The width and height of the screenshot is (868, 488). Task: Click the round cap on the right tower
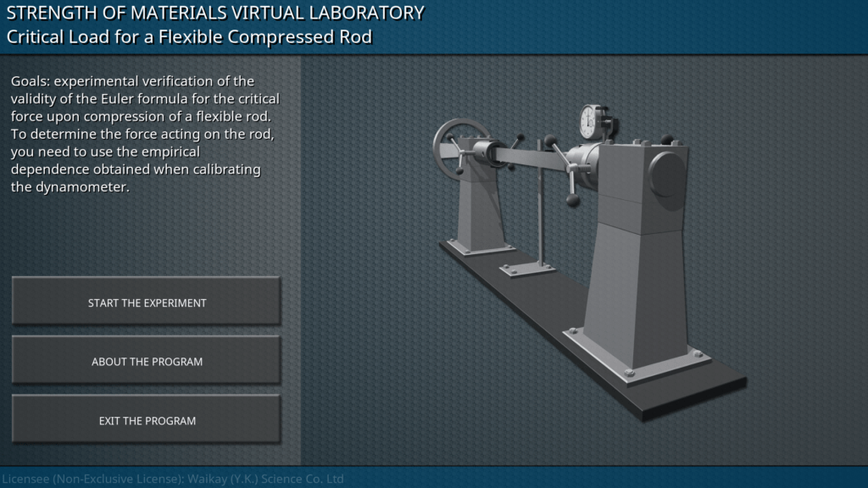tap(666, 173)
